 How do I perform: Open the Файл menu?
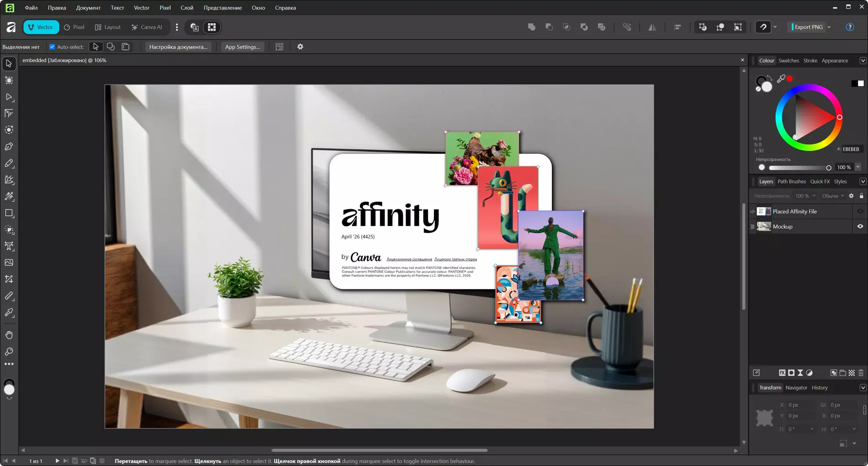[31, 8]
